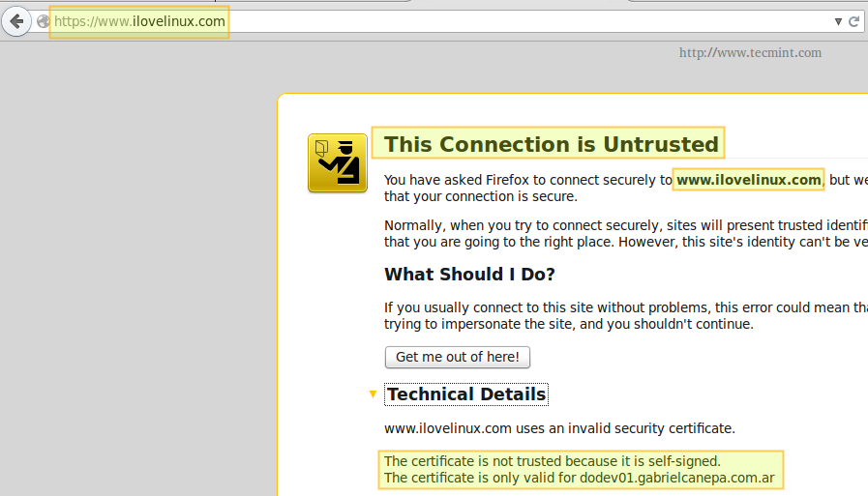This screenshot has height=496, width=868.
Task: Open the URL history dropdown arrow
Action: click(838, 21)
